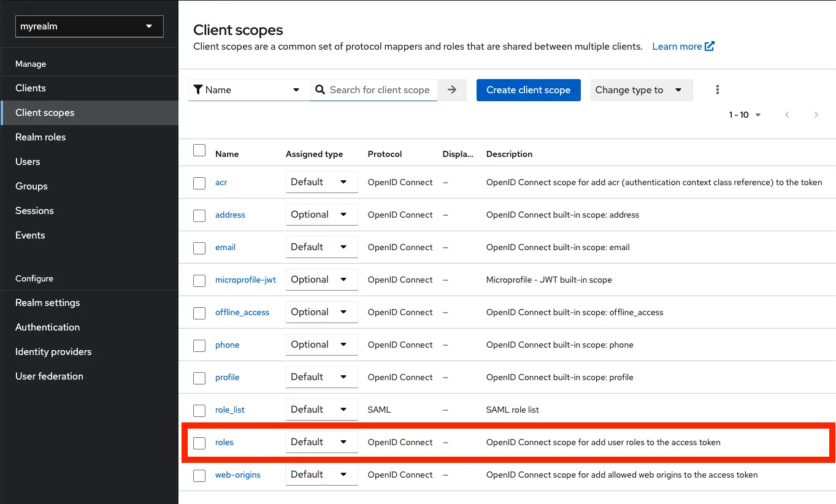
Task: Open the Change type to dropdown
Action: [x=641, y=90]
